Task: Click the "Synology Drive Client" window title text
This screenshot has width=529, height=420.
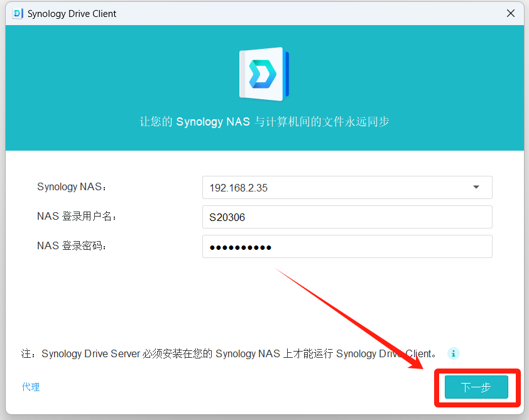Action: click(72, 13)
